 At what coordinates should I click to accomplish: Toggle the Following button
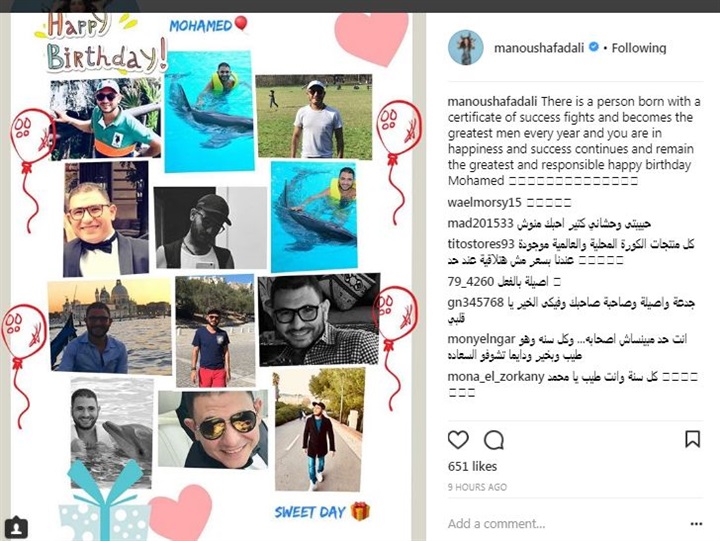click(x=639, y=48)
